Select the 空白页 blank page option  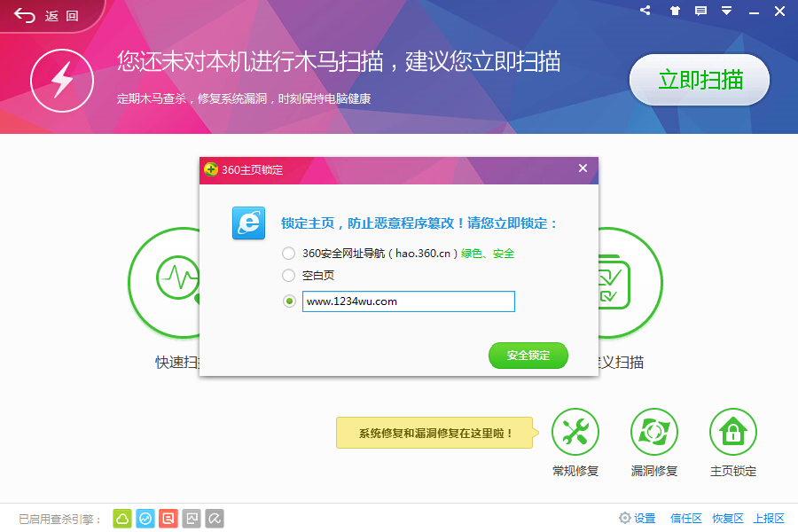pos(288,277)
